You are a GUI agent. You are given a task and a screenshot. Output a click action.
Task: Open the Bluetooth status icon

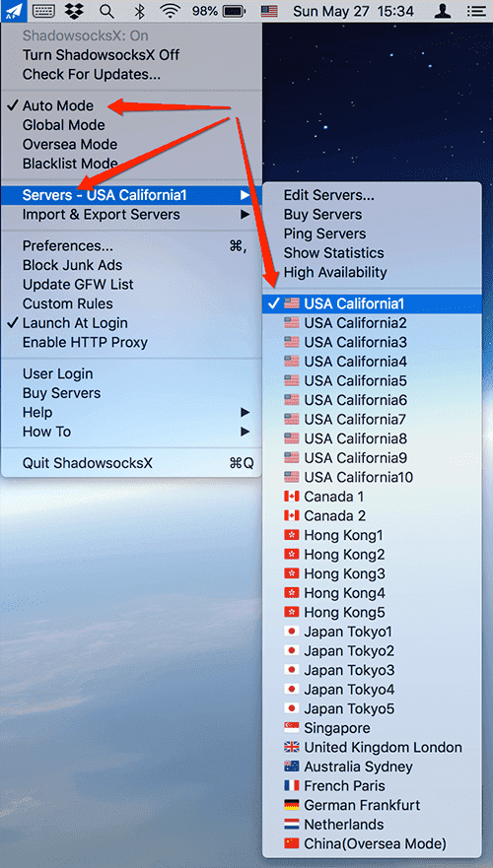(140, 11)
